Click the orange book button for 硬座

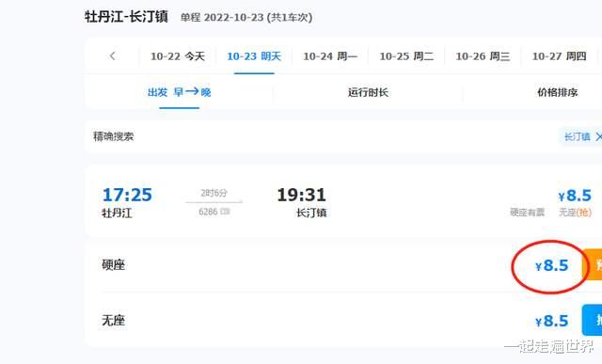(593, 265)
